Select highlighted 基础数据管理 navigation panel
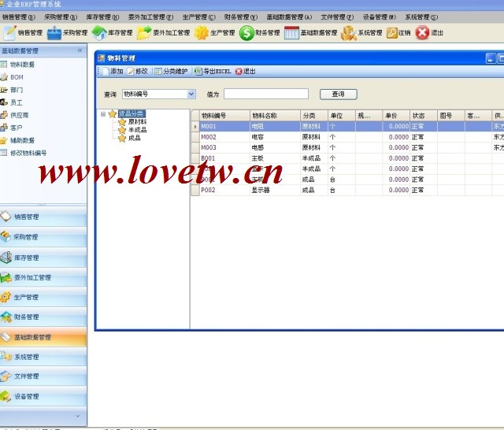The height and width of the screenshot is (430, 504). pyautogui.click(x=43, y=337)
